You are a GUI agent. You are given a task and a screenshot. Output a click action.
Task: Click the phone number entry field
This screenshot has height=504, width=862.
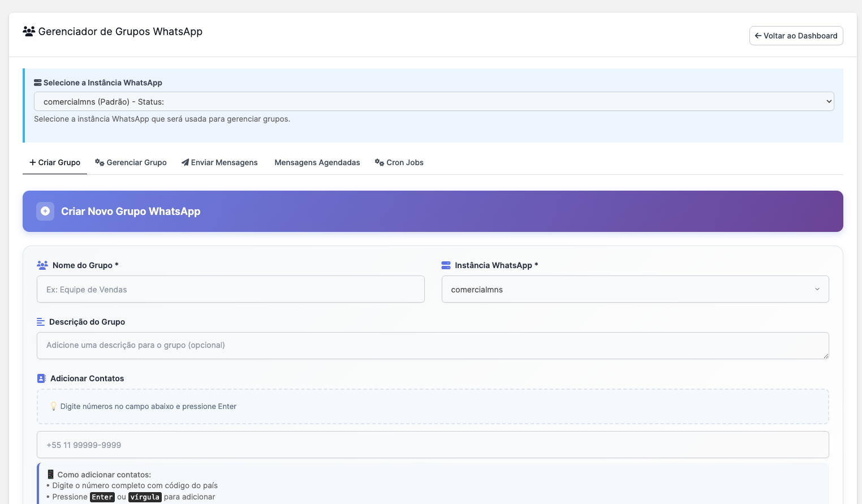point(433,445)
